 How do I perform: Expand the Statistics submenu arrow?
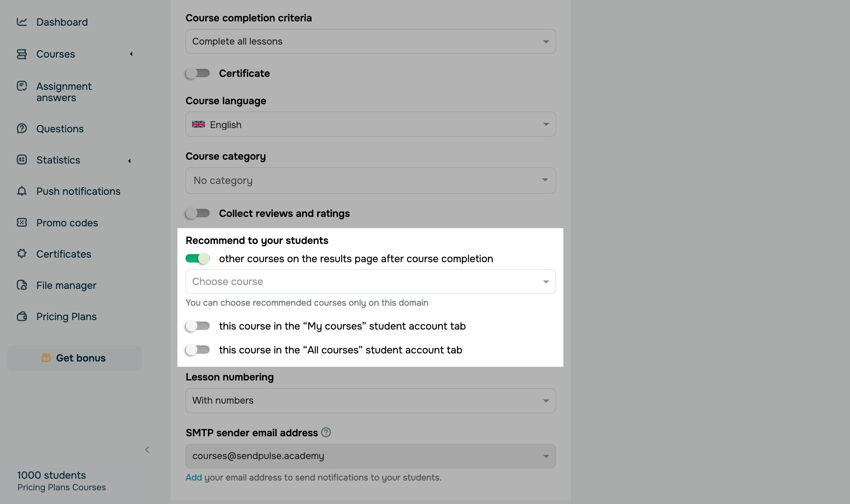click(129, 161)
